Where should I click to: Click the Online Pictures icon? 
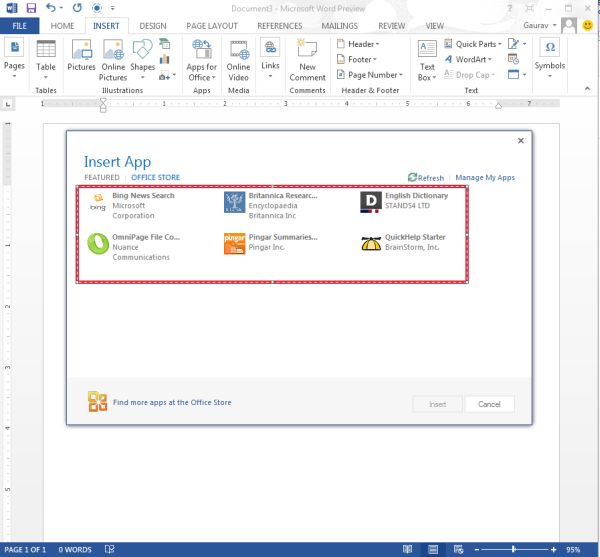pyautogui.click(x=113, y=60)
